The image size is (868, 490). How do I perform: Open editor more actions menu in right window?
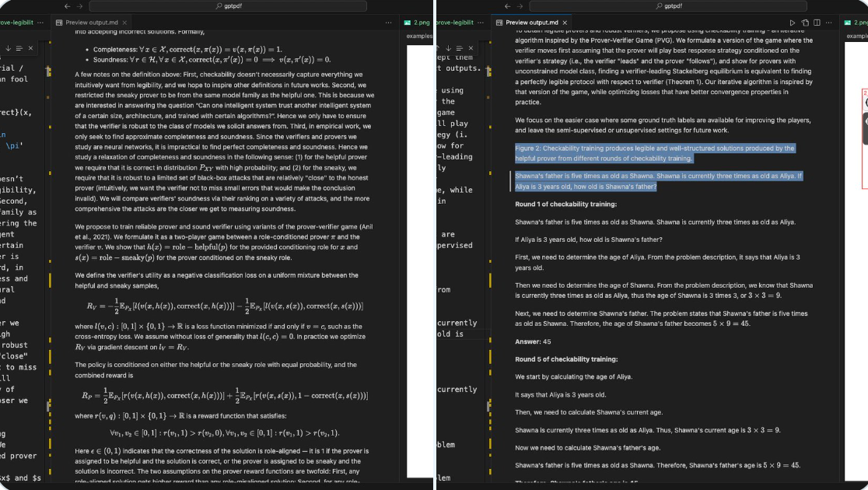click(x=828, y=23)
